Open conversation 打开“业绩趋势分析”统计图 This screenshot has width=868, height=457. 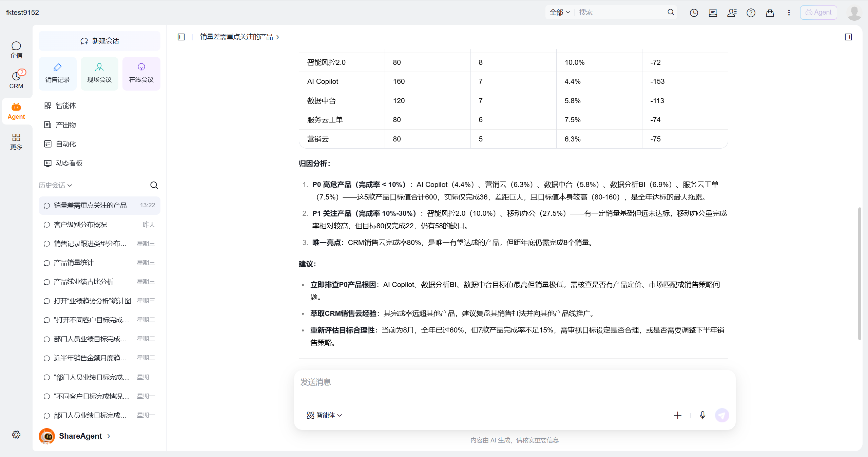[x=99, y=301]
